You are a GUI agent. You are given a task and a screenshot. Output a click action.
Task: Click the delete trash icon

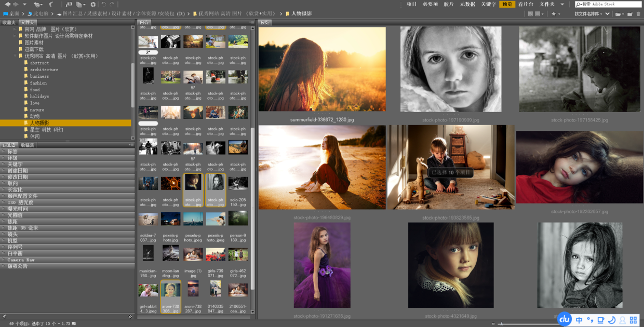point(638,14)
